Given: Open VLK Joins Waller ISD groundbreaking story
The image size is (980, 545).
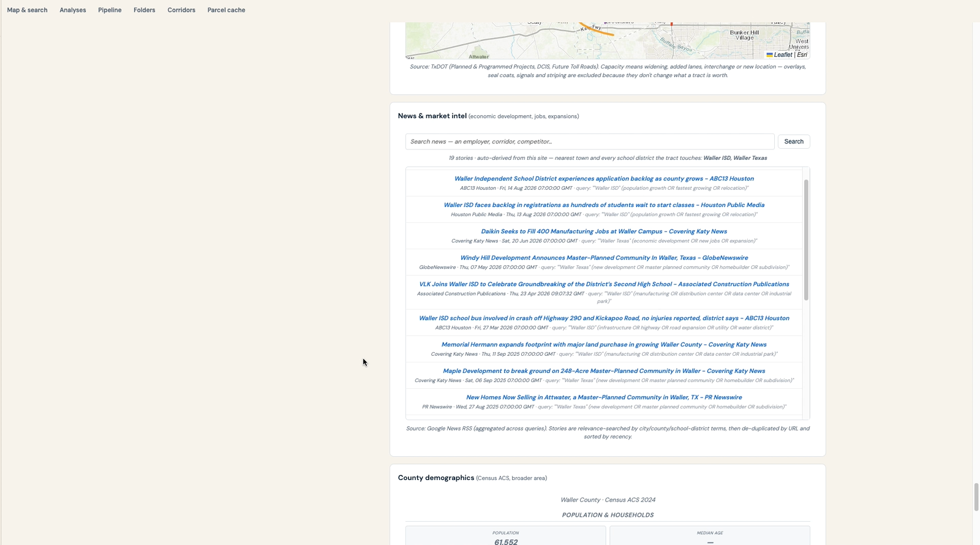Looking at the screenshot, I should click(x=604, y=284).
